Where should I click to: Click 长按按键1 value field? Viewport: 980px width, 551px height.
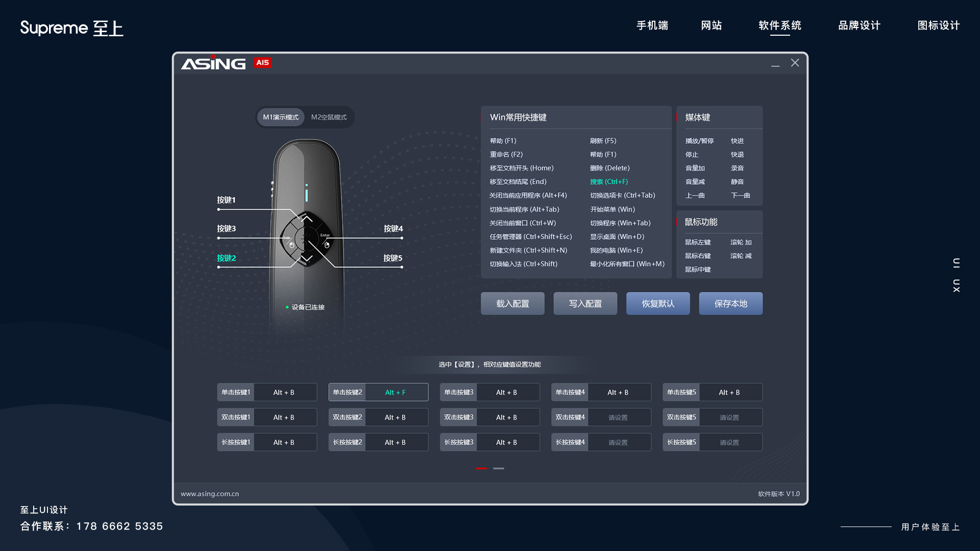click(x=285, y=442)
